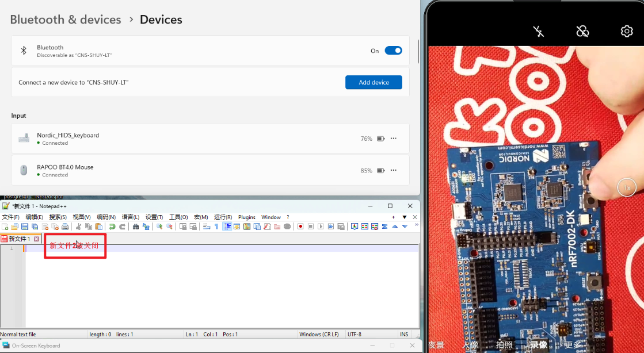Open the Plugins menu

[247, 217]
